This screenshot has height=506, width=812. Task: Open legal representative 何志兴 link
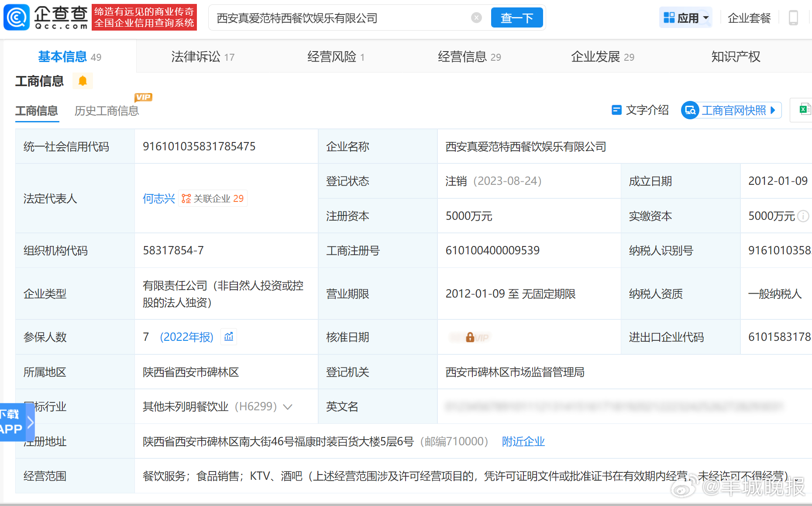[x=159, y=199]
